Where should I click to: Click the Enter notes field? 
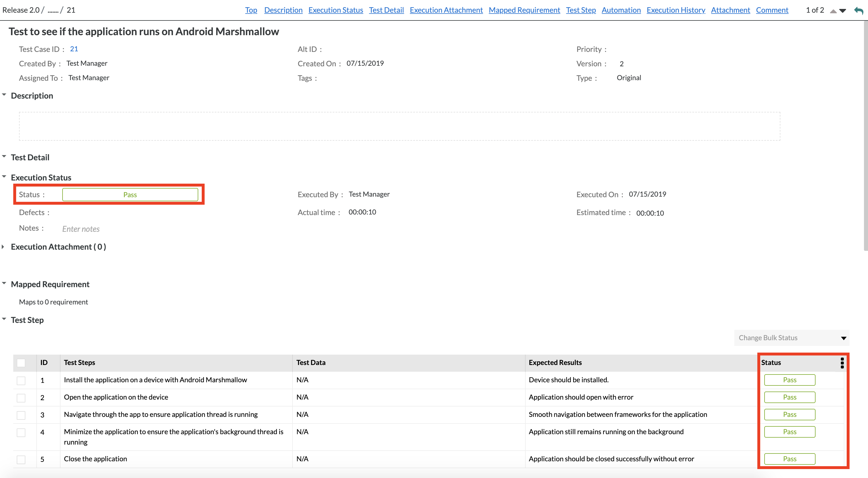tap(81, 229)
